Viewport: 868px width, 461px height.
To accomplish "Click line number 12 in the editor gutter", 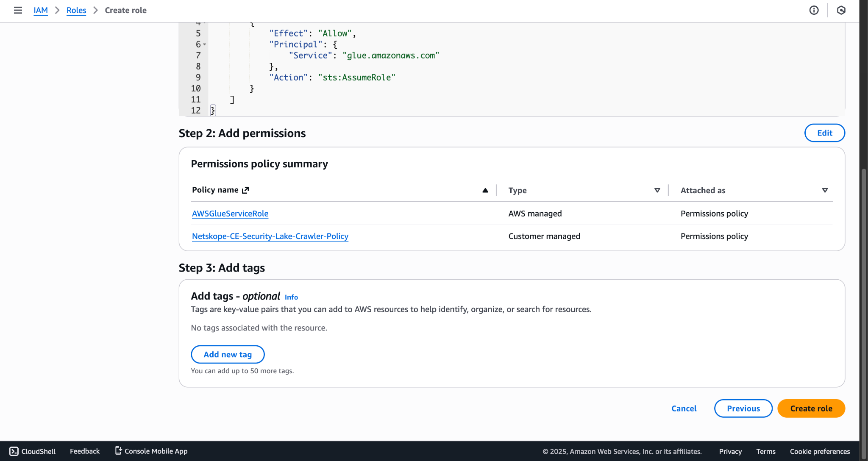I will pos(195,111).
